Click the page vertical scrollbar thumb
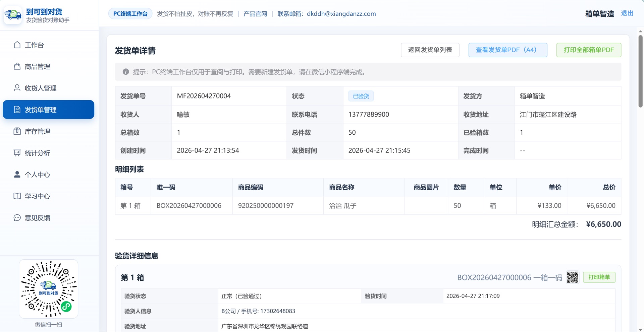The width and height of the screenshot is (644, 332). pyautogui.click(x=640, y=71)
